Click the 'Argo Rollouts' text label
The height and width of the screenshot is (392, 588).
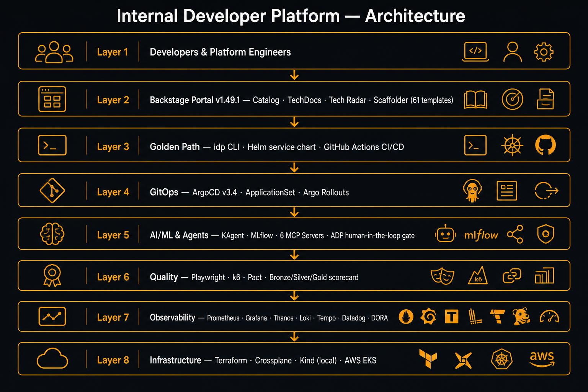tap(326, 193)
